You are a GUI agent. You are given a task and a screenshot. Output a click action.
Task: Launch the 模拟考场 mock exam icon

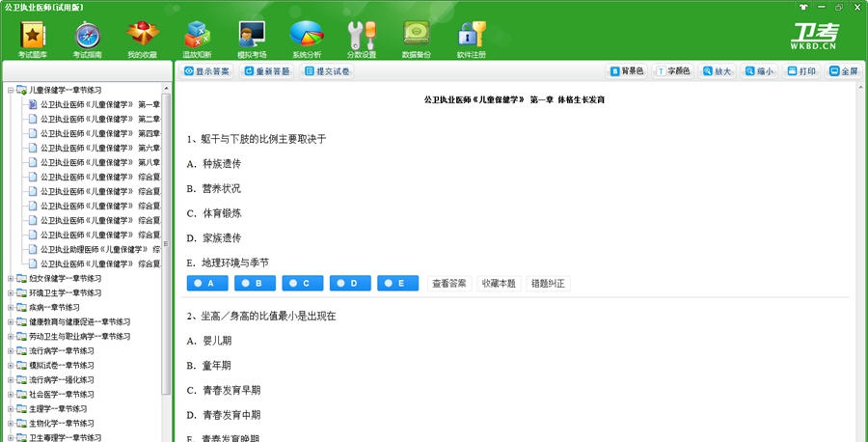click(x=252, y=37)
